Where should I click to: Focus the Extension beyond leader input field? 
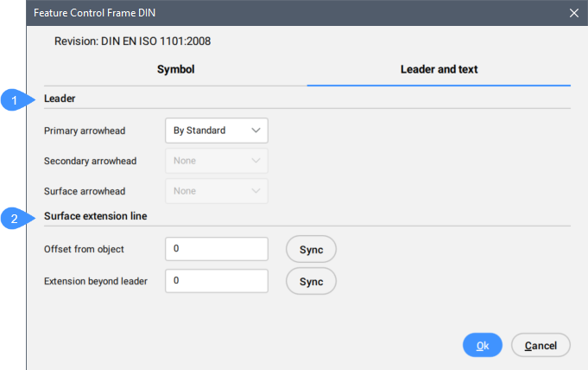217,281
